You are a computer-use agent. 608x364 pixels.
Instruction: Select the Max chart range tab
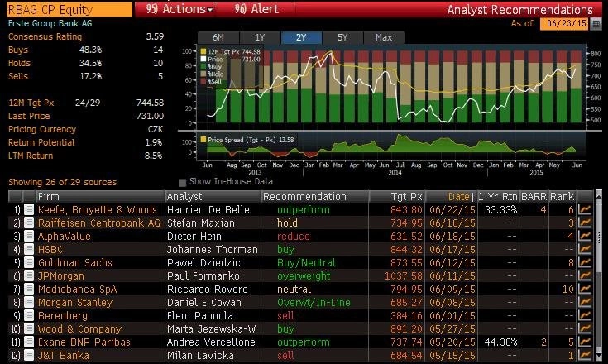pos(384,37)
